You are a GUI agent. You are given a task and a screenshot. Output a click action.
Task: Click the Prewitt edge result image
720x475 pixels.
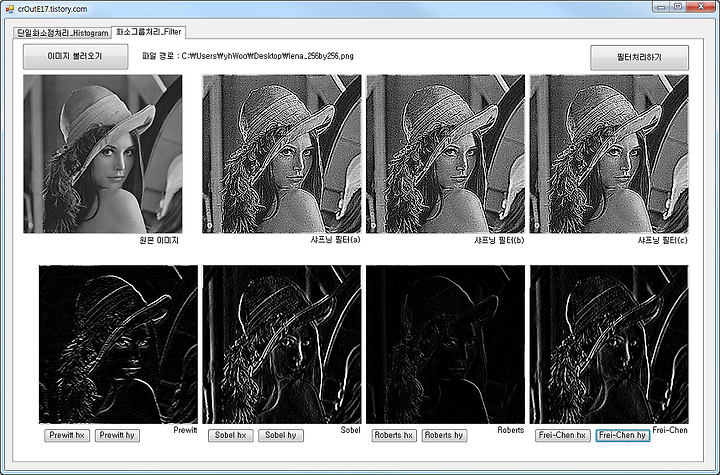click(118, 344)
